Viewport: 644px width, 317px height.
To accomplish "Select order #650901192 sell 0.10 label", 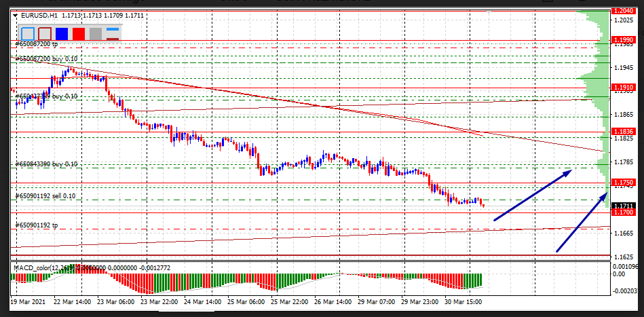I will pos(45,196).
